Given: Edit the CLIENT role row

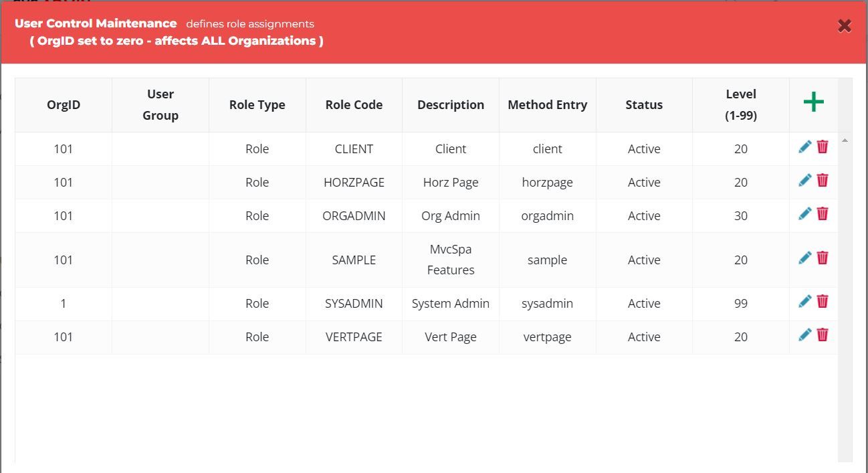Looking at the screenshot, I should point(805,147).
